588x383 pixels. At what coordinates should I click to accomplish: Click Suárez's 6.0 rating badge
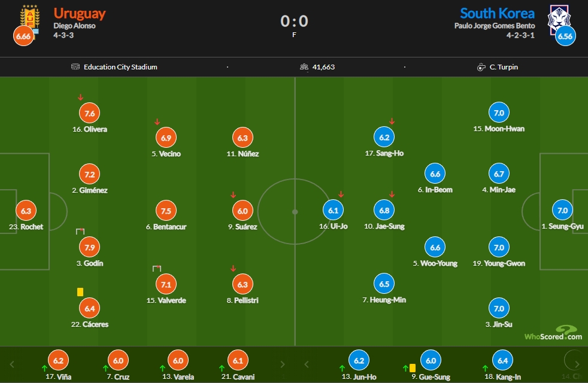point(243,211)
